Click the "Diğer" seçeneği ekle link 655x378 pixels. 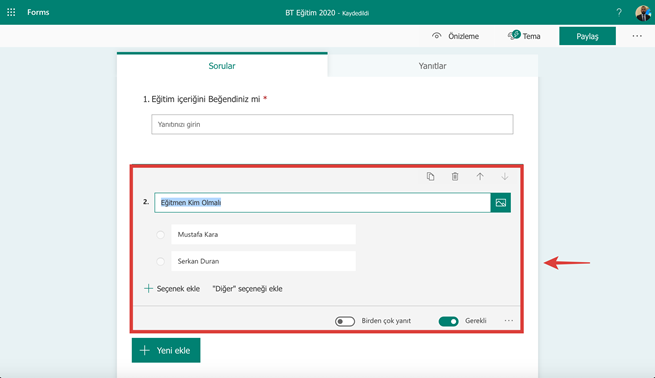click(247, 289)
